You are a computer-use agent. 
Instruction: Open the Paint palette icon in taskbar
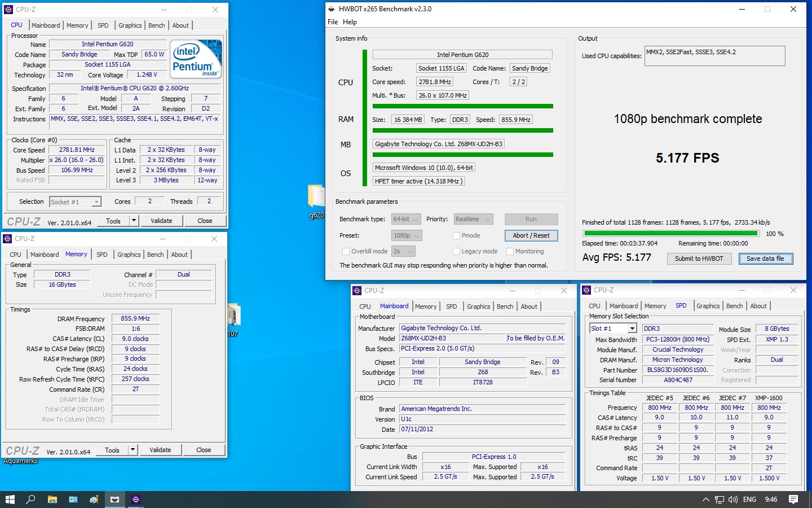(94, 500)
